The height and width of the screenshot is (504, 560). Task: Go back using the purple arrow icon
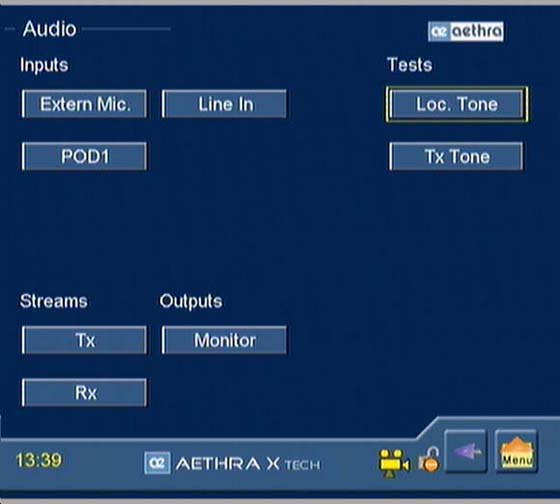pos(465,452)
